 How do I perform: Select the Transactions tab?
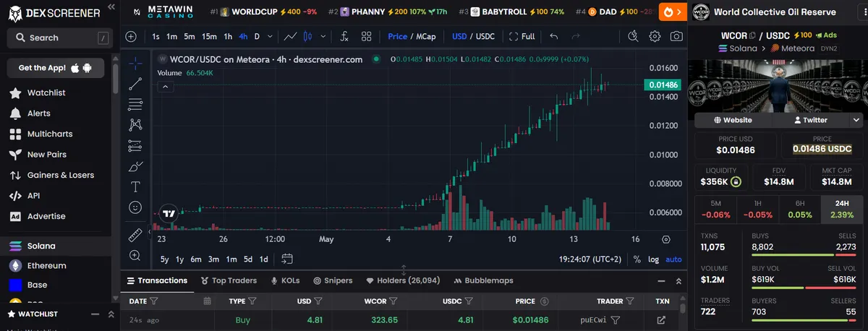click(x=157, y=280)
